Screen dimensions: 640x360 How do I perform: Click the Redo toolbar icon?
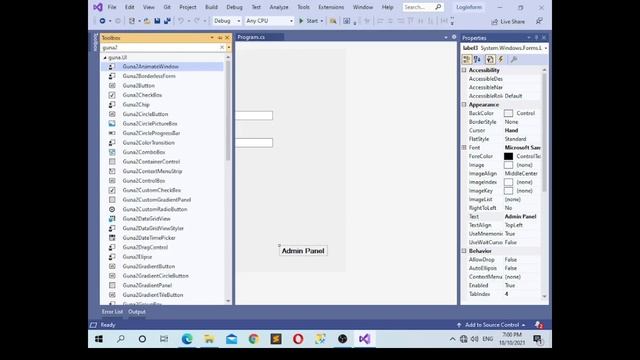point(197,21)
